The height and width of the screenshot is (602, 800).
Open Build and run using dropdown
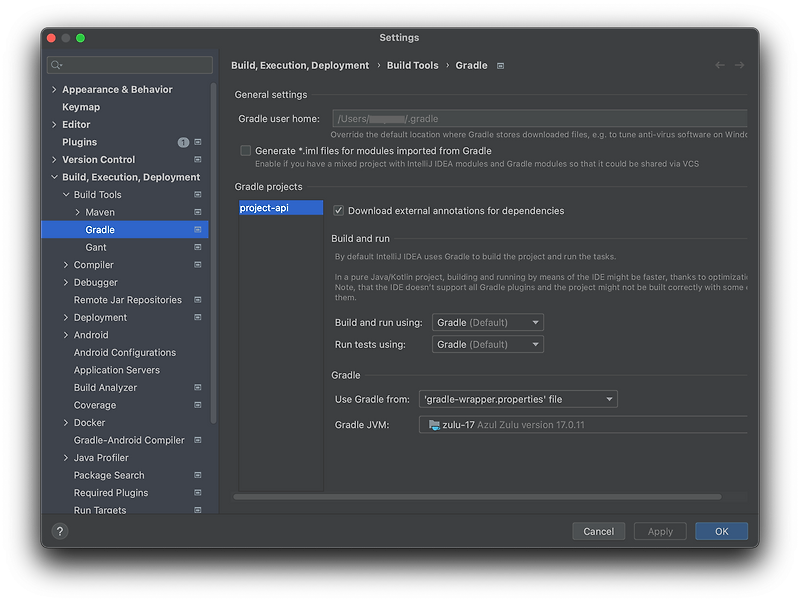(488, 322)
